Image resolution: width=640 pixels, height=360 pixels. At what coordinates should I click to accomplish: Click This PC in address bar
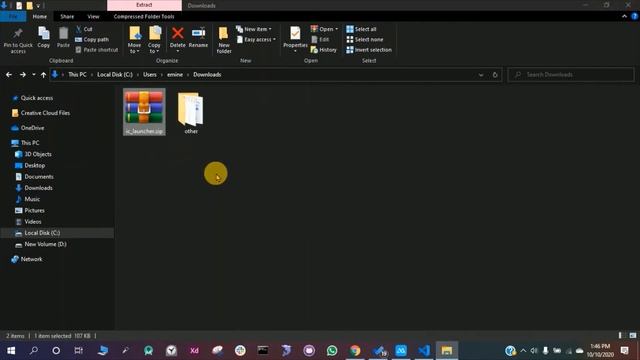pyautogui.click(x=77, y=75)
